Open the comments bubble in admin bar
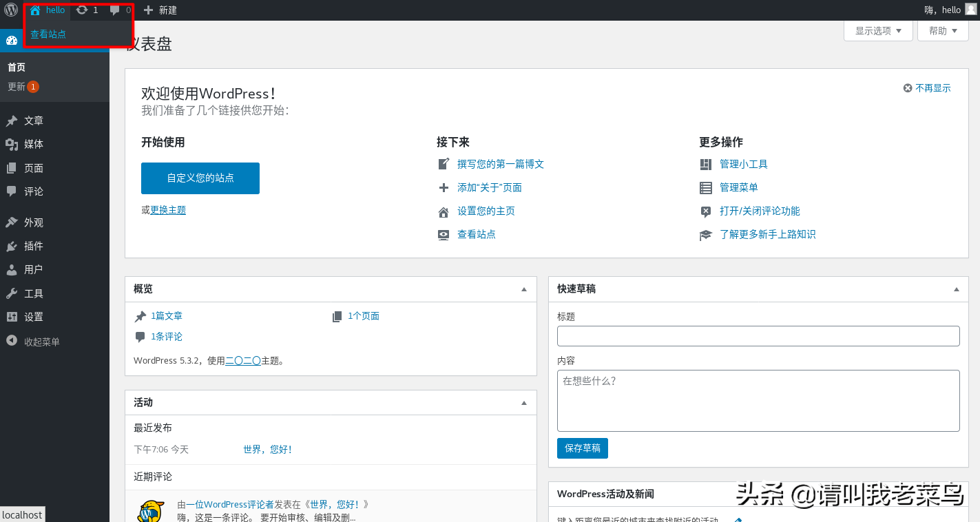This screenshot has height=522, width=980. point(115,10)
